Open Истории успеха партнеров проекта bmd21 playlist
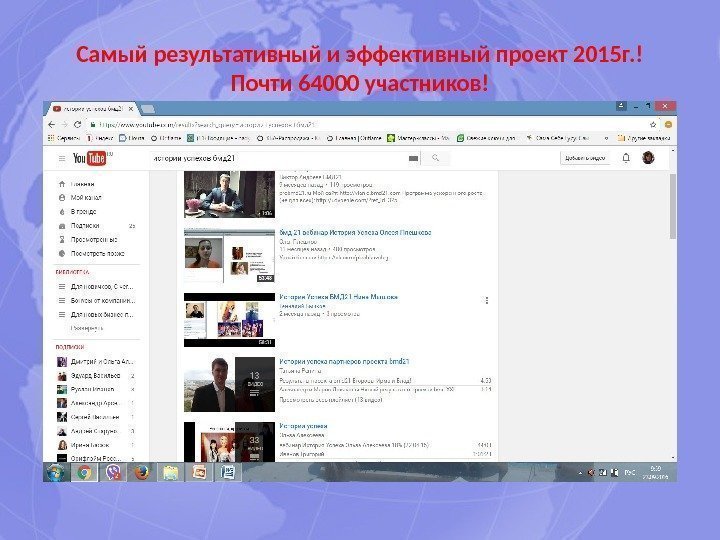This screenshot has width=720, height=540. click(x=344, y=361)
